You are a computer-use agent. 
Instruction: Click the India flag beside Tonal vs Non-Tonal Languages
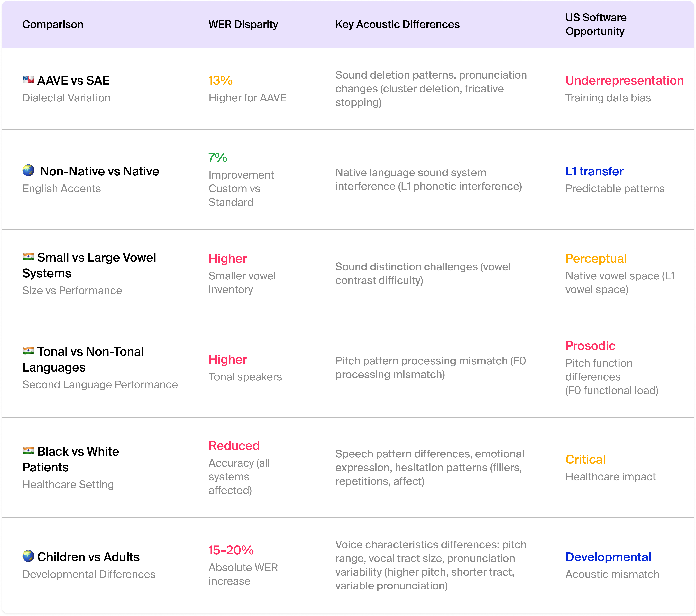click(x=28, y=351)
